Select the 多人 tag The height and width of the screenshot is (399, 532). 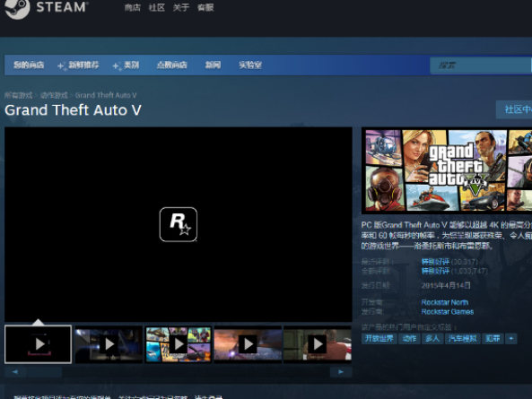tap(432, 338)
